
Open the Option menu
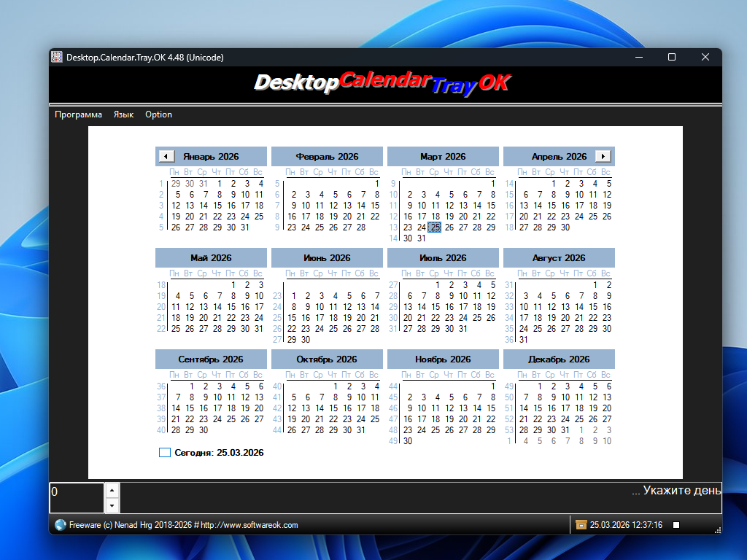158,114
